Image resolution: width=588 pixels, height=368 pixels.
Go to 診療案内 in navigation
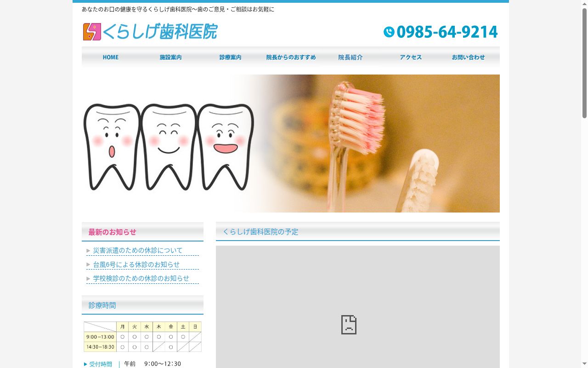click(x=230, y=57)
